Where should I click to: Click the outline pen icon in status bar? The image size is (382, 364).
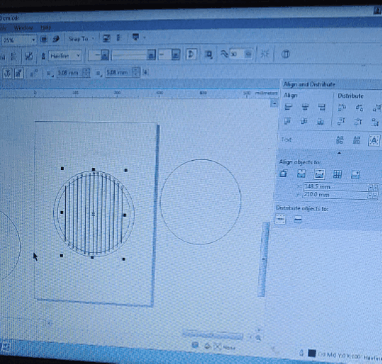click(x=302, y=353)
